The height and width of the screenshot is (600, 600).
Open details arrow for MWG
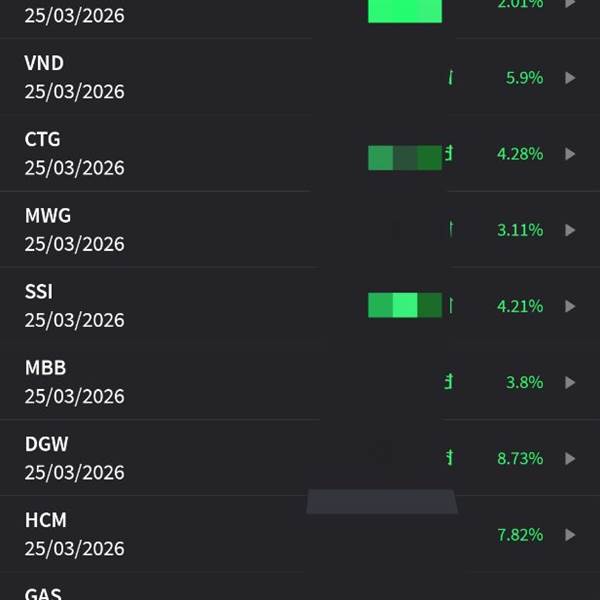click(x=570, y=230)
